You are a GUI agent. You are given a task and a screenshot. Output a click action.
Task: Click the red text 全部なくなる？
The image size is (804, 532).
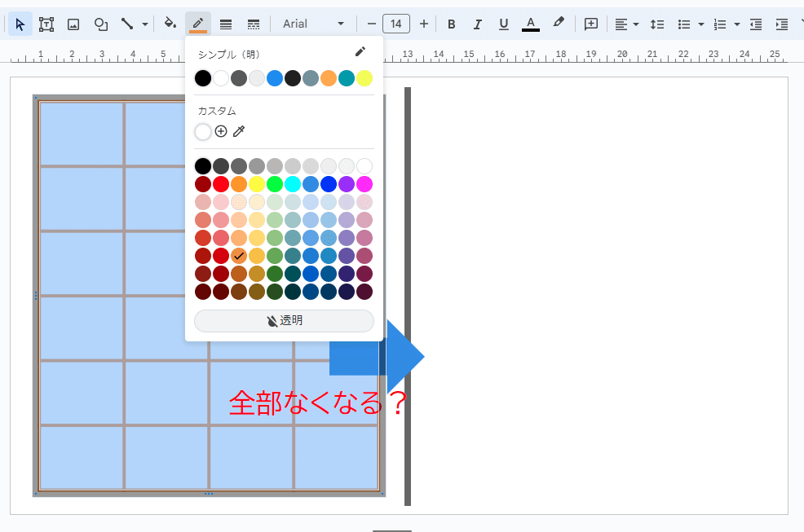[318, 402]
